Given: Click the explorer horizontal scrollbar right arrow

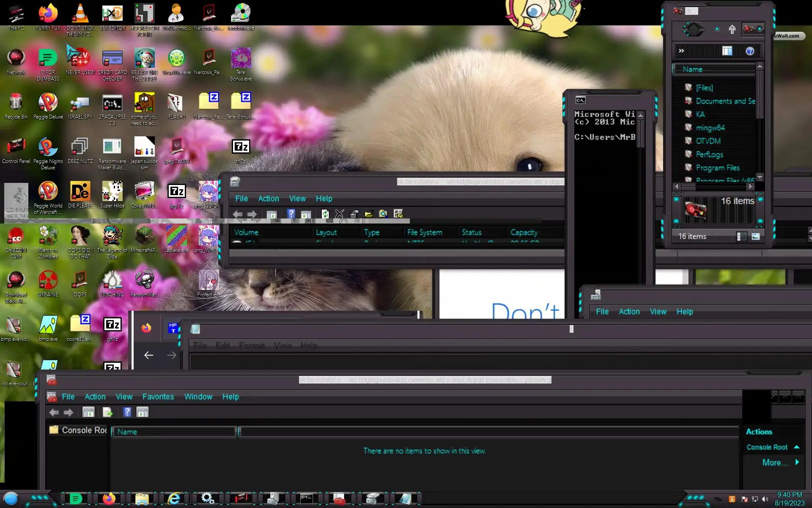Looking at the screenshot, I should pos(750,187).
